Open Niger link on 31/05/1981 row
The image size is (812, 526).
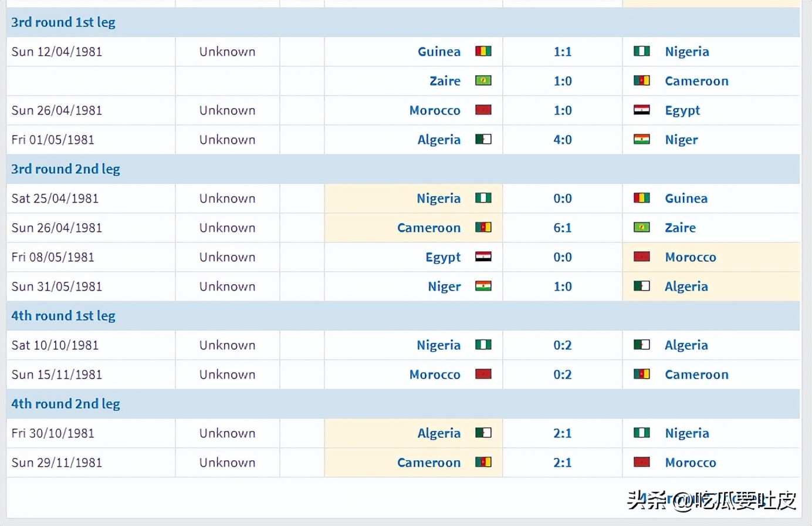(x=444, y=287)
